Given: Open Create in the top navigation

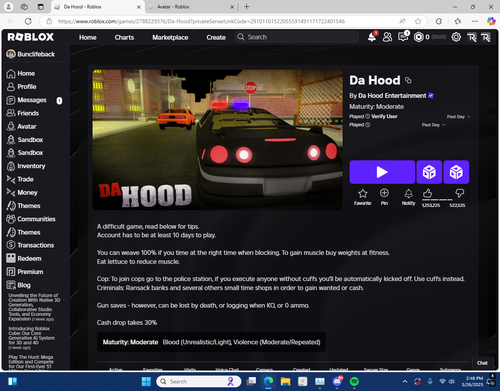Looking at the screenshot, I should [x=216, y=37].
